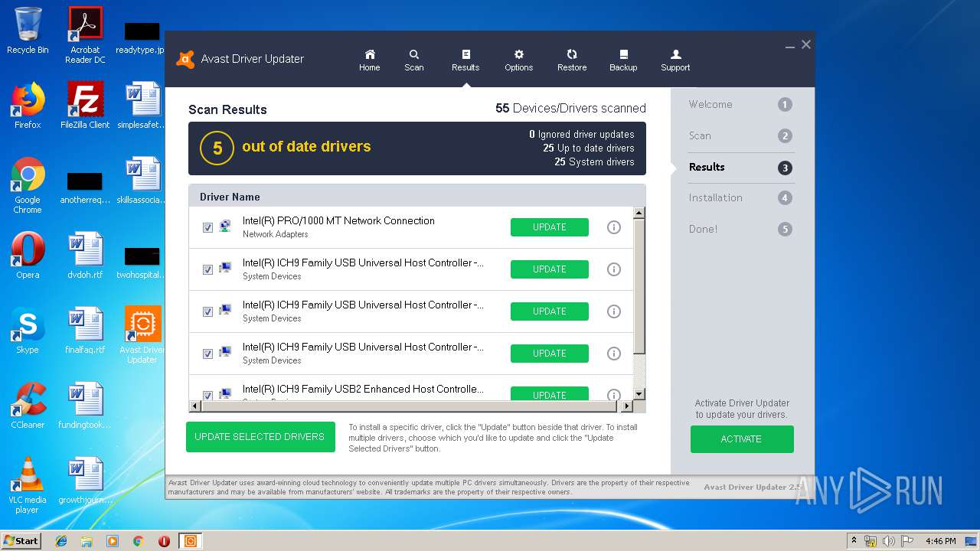Screen dimensions: 980x551
Task: Show info for second ICH9 USB Universal Host Controller
Action: [x=613, y=311]
